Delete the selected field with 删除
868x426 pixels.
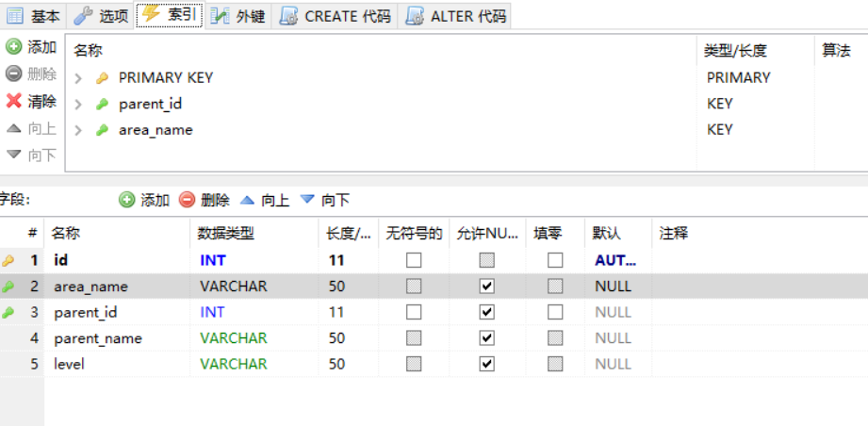205,200
